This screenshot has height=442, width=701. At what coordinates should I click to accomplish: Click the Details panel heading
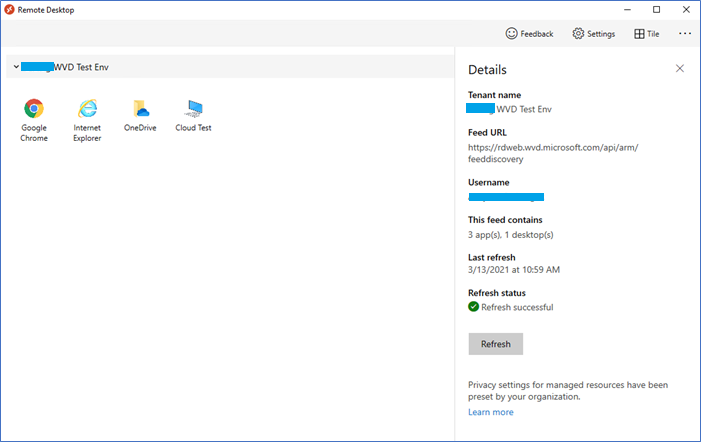click(487, 70)
